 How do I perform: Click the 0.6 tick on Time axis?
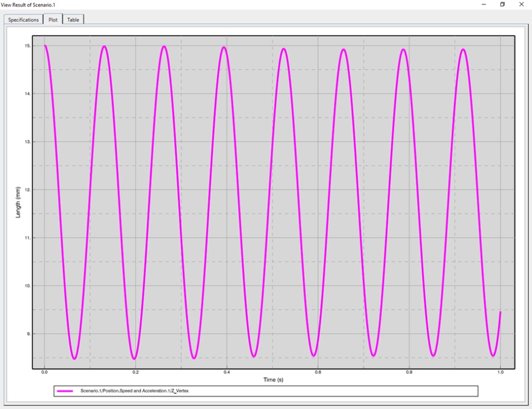coord(318,372)
